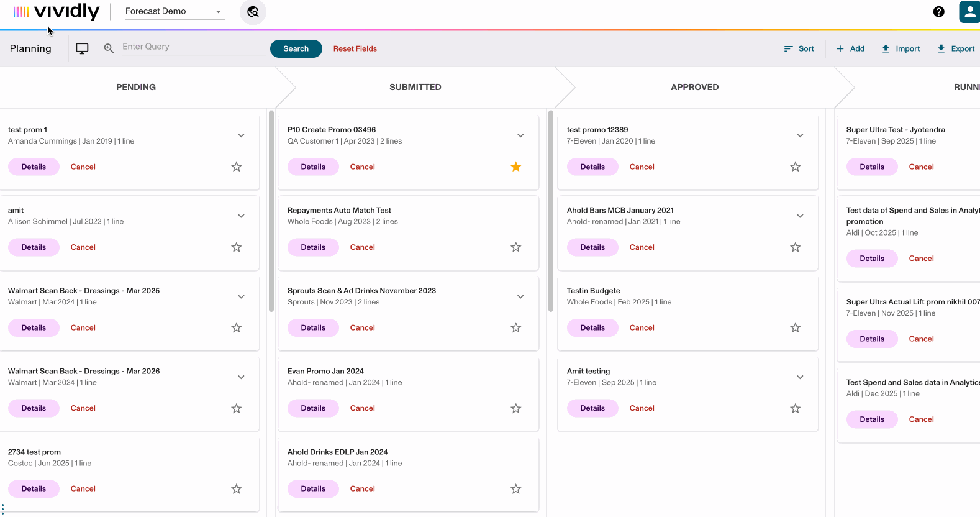980x517 pixels.
Task: Cancel Evan Promo Jan 2024
Action: coord(363,408)
